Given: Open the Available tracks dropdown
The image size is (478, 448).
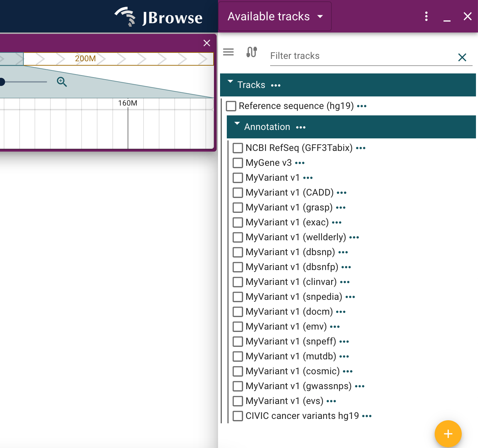Looking at the screenshot, I should (275, 16).
